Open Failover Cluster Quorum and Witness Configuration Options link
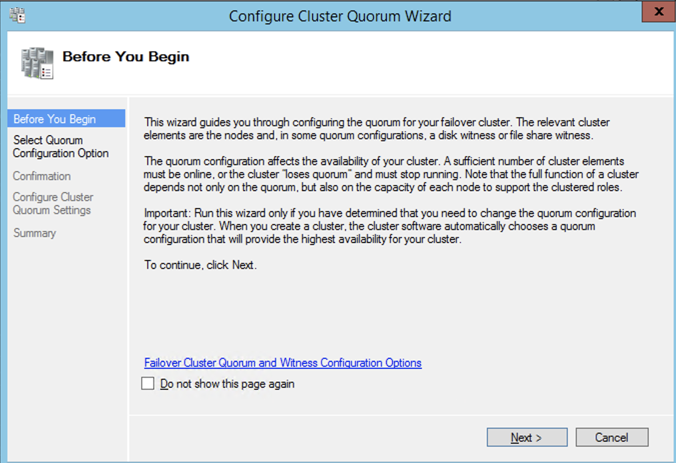Viewport: 676px width, 463px height. point(283,363)
